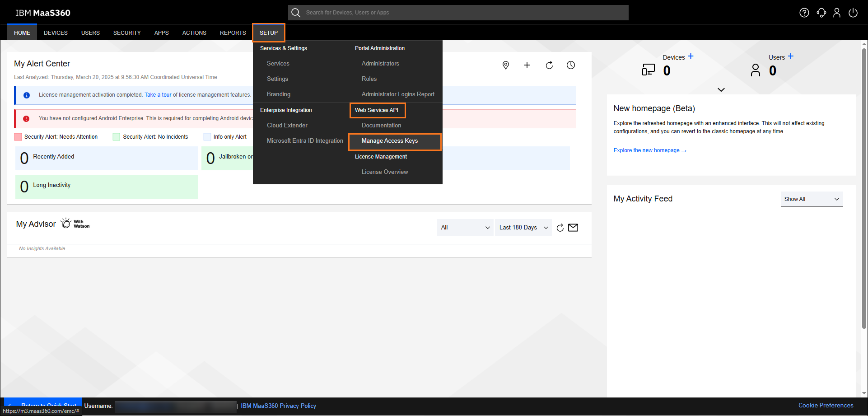Click Explore the new homepage link

[650, 150]
